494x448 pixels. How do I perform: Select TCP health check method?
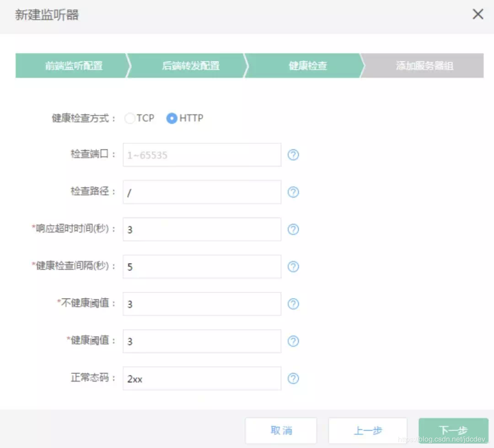coord(129,118)
